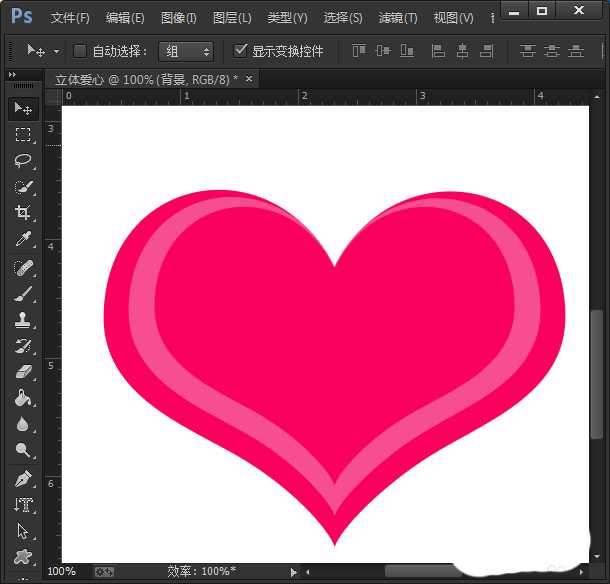Select the Rectangular Marquee tool
Viewport: 610px width, 584px height.
(23, 135)
